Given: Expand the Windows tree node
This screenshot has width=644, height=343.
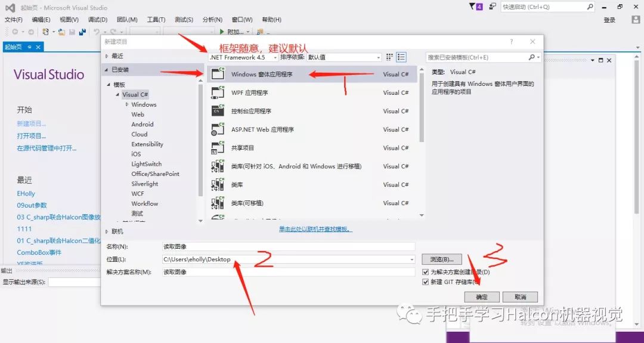Looking at the screenshot, I should coord(127,104).
